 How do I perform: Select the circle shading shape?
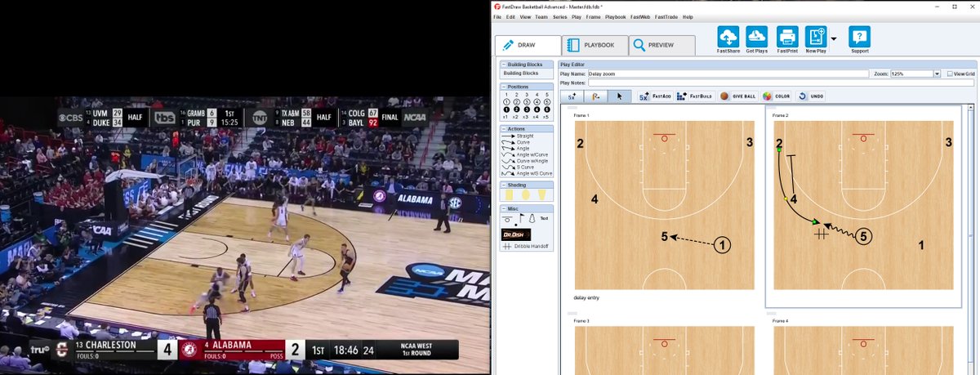click(x=525, y=194)
